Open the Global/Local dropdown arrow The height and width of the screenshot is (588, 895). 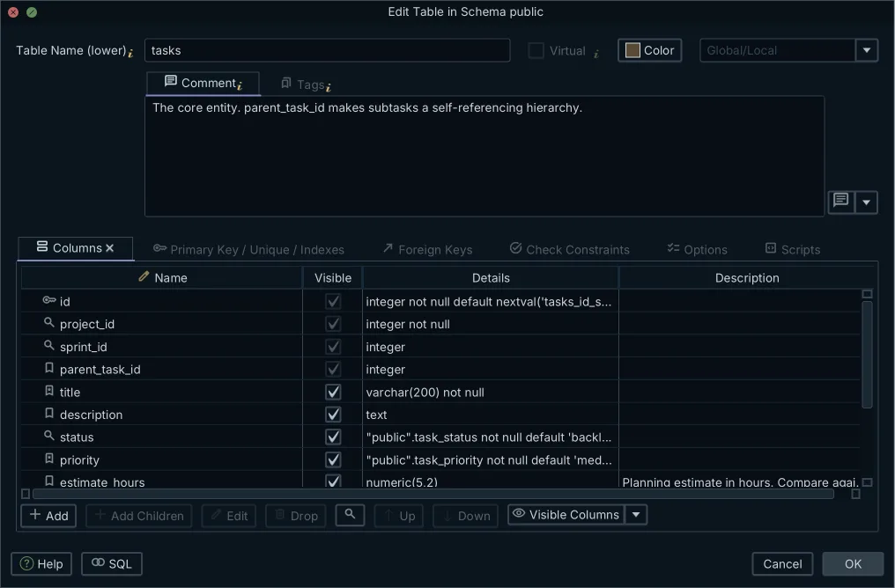pyautogui.click(x=867, y=50)
